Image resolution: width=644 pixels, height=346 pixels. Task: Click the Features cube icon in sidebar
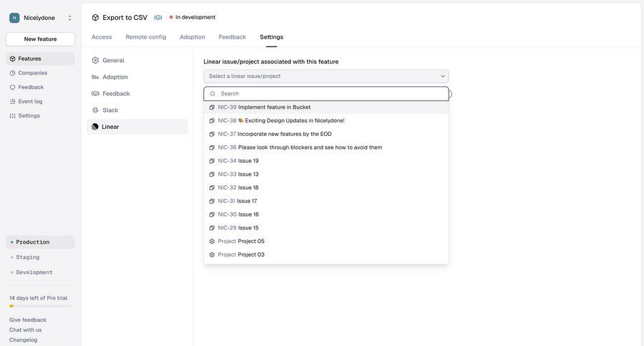(13, 59)
